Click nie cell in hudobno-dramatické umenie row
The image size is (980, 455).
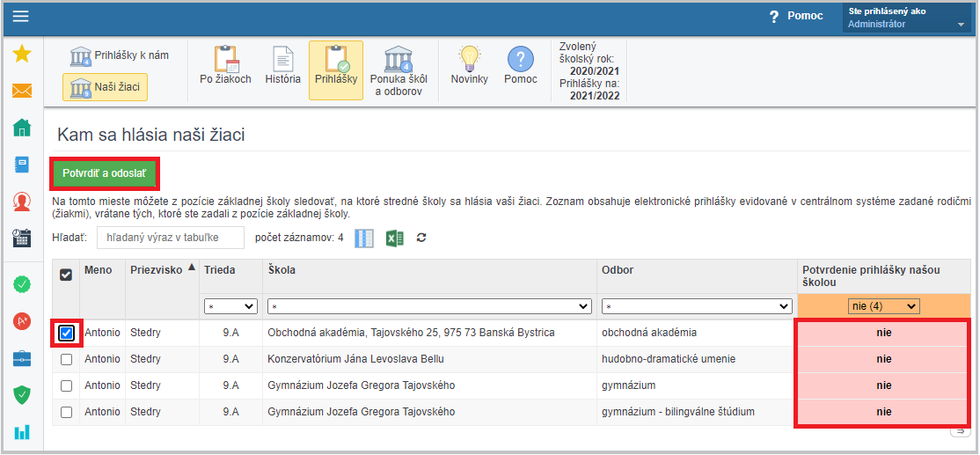point(883,359)
